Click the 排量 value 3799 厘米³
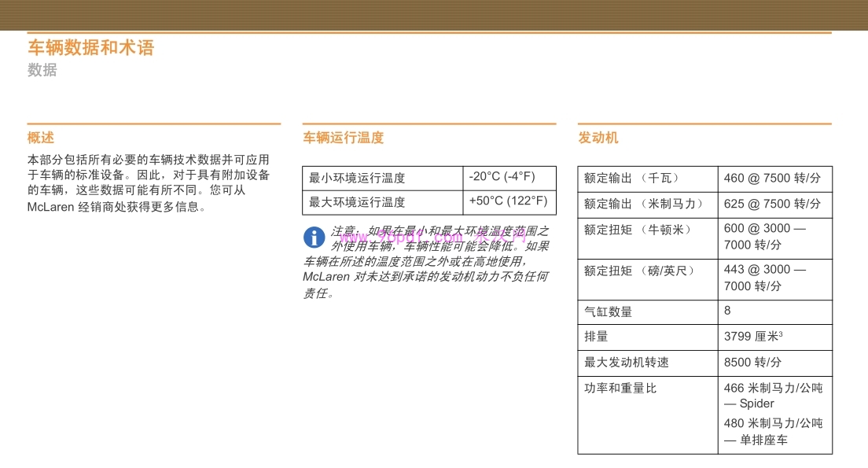Screen dimensions: 868x468 click(x=753, y=337)
